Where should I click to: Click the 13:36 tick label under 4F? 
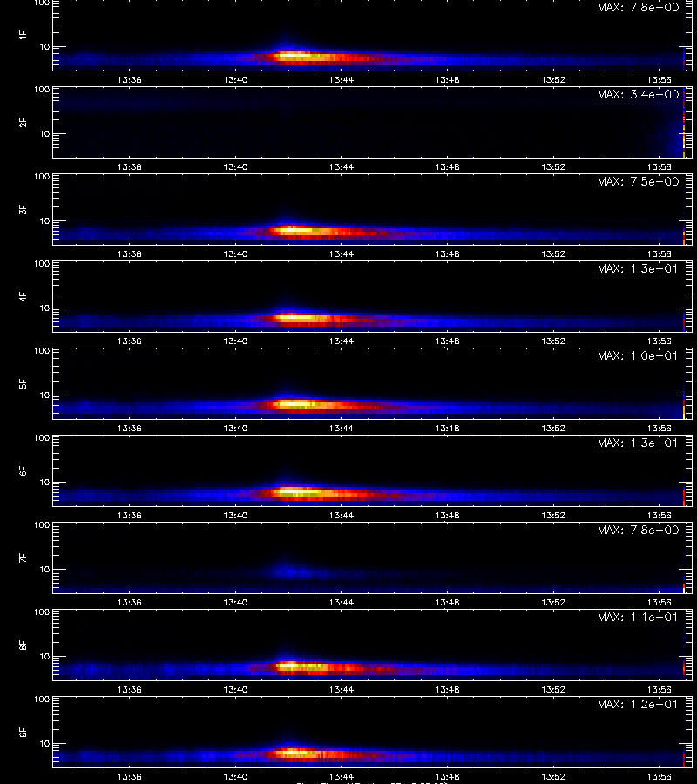[130, 341]
